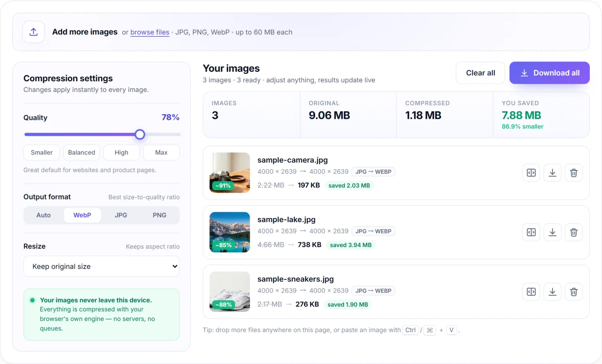This screenshot has width=602, height=364.
Task: Choose the Max quality preset
Action: click(161, 153)
